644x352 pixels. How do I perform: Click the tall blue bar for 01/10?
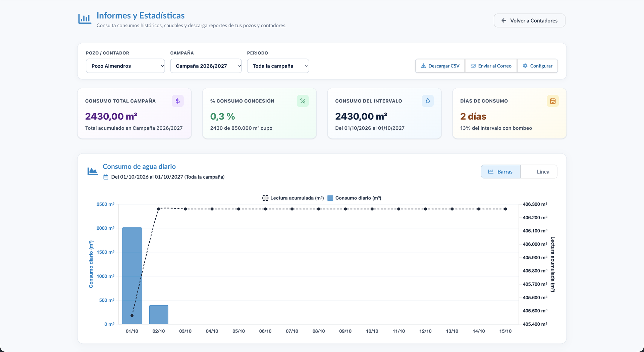click(132, 275)
